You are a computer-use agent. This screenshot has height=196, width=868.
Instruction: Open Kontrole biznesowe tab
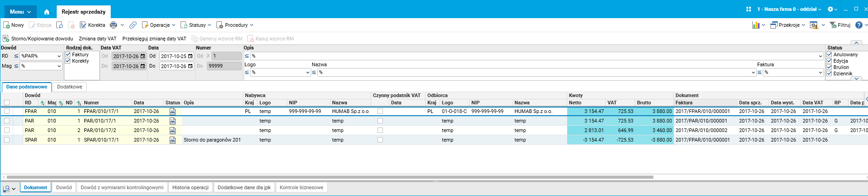tap(302, 187)
